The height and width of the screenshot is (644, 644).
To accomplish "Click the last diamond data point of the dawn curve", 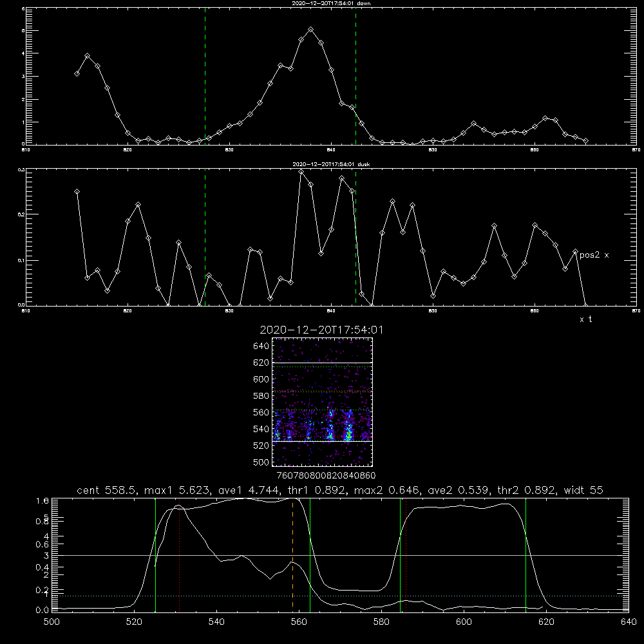I will pyautogui.click(x=585, y=141).
